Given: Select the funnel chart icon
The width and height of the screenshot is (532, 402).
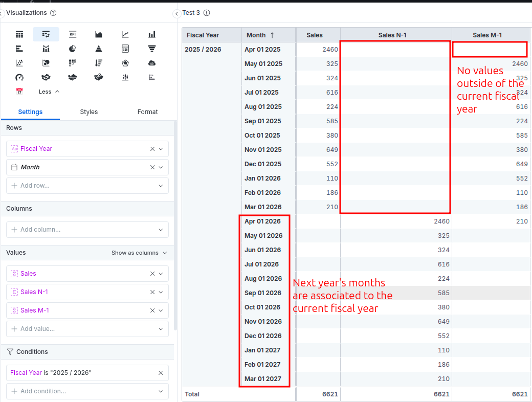Looking at the screenshot, I should coord(151,49).
